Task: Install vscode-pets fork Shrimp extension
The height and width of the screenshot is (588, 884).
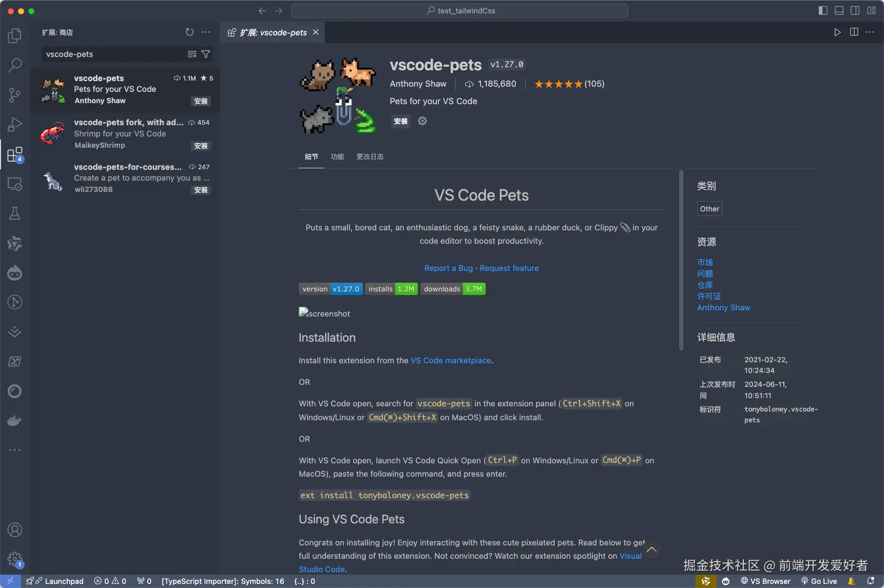Action: click(201, 146)
